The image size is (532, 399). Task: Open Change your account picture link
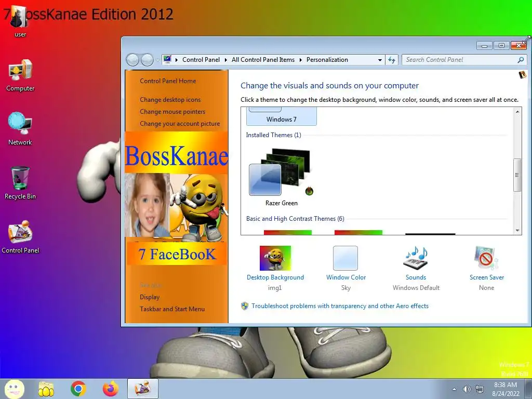pyautogui.click(x=180, y=124)
